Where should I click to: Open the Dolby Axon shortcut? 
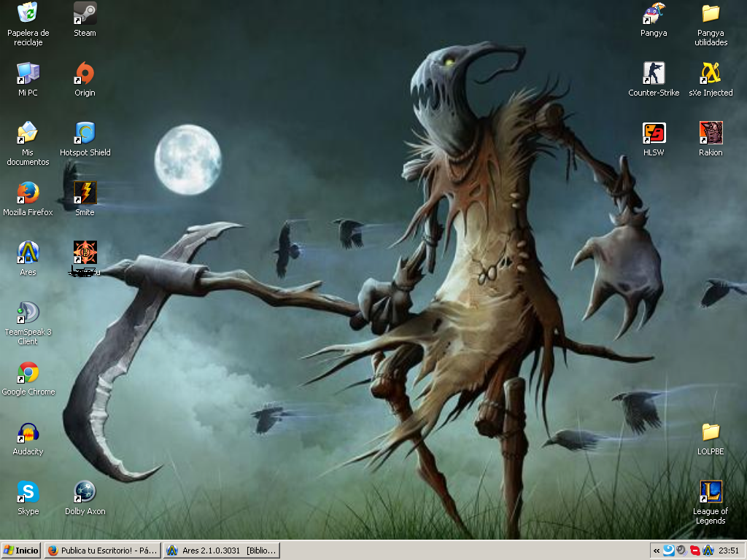(85, 491)
